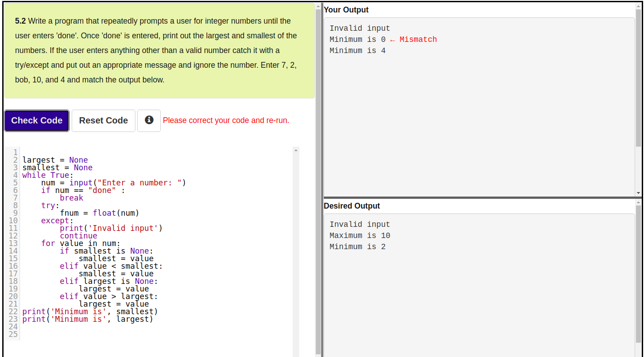
Task: Click the Desired Output scrollbar up arrow
Action: coord(639,202)
